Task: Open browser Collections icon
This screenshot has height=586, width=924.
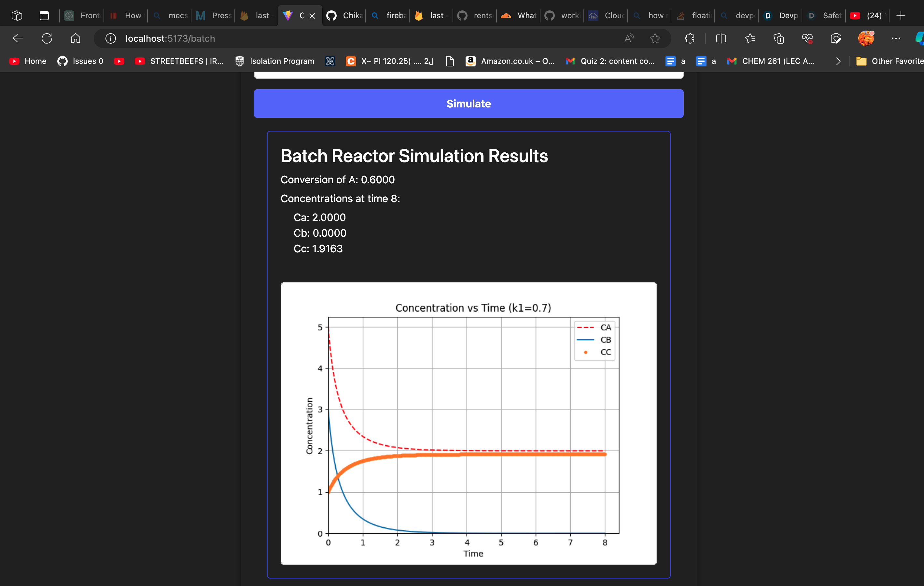Action: point(778,38)
